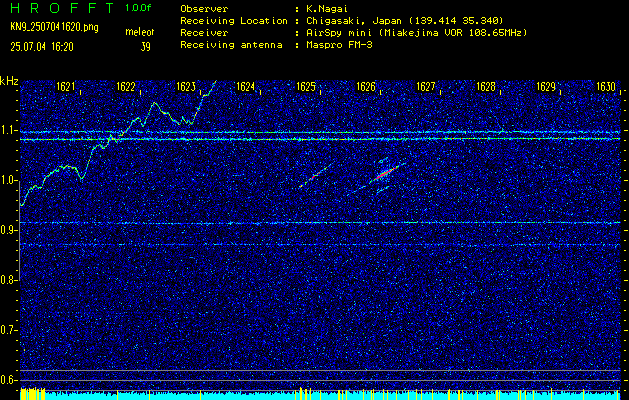Click the HROFFT title text
629x400 pixels.
[62, 8]
